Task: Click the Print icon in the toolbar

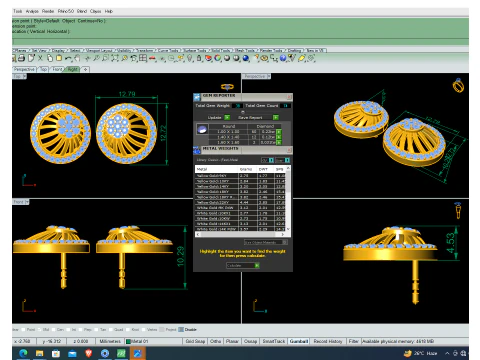Action: [21, 58]
